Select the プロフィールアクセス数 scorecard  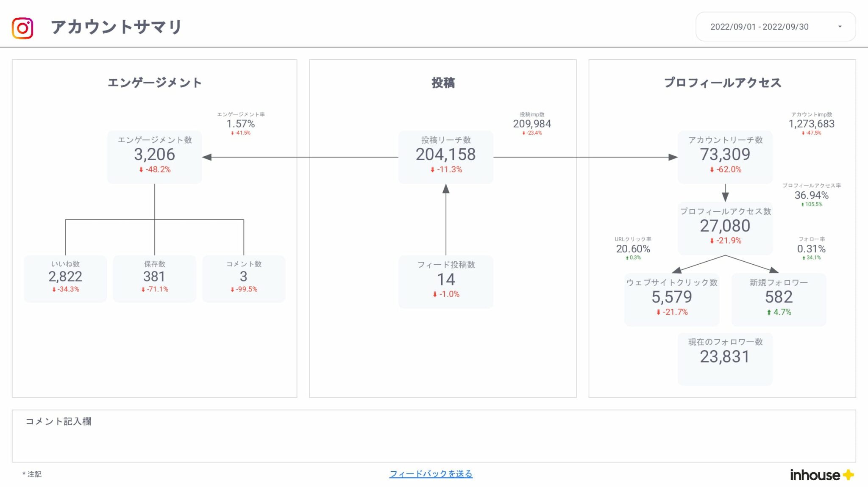pos(725,228)
